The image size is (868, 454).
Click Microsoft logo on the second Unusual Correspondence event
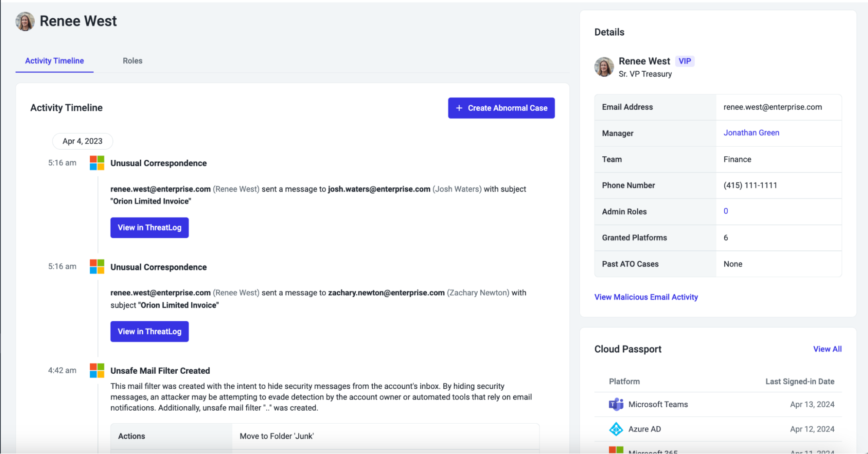tap(97, 266)
